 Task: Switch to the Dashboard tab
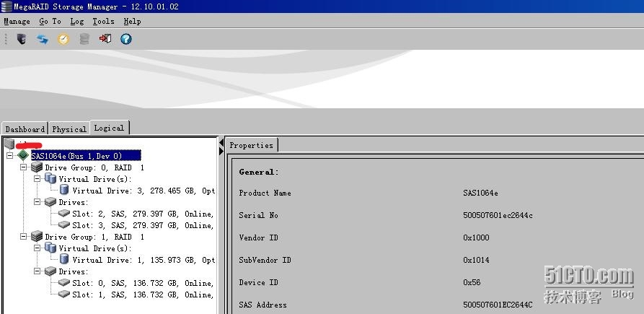pyautogui.click(x=25, y=129)
